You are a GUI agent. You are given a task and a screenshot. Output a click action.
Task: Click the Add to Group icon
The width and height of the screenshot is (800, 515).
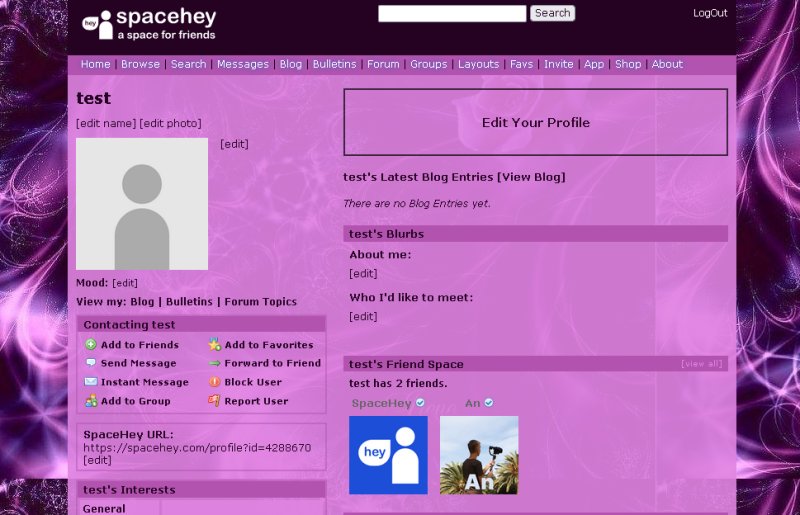click(91, 401)
